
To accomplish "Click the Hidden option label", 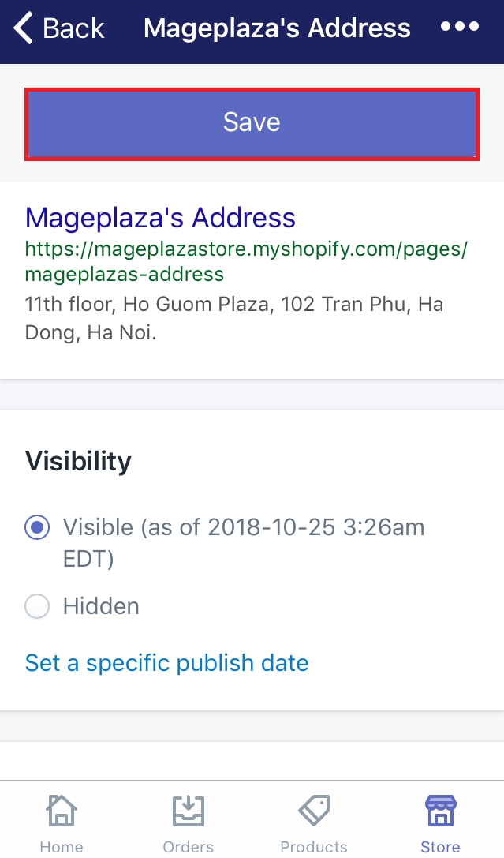I will point(101,606).
